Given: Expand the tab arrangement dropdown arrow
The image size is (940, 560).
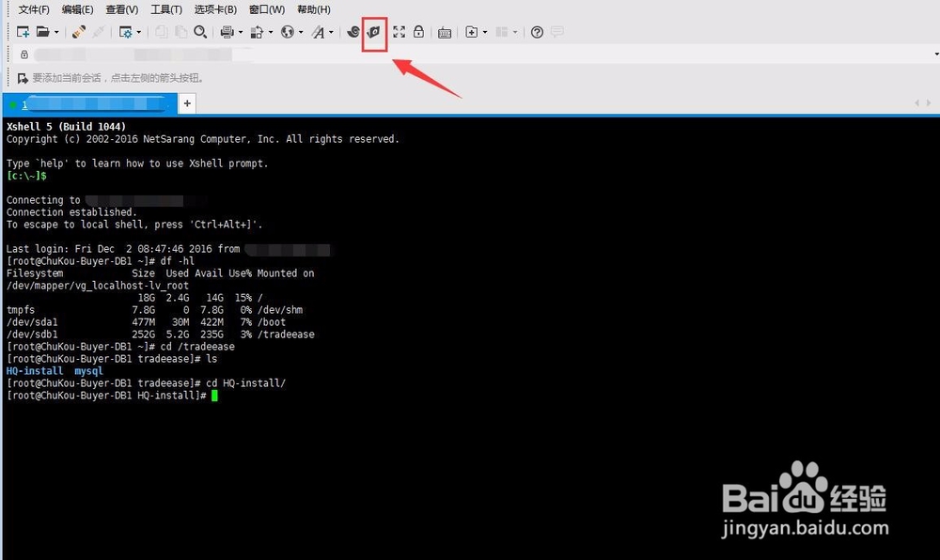Looking at the screenshot, I should (x=515, y=32).
